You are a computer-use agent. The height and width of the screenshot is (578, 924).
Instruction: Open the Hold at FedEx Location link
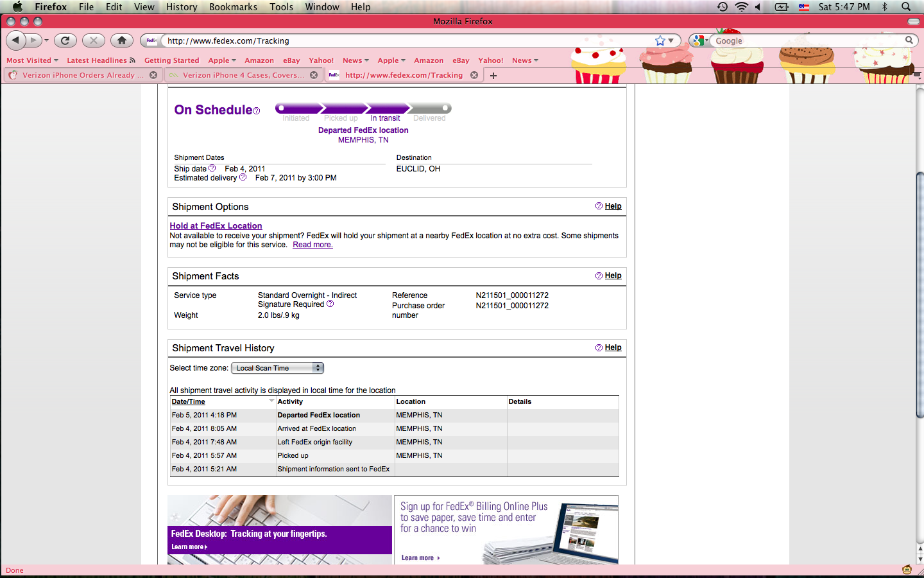point(216,225)
